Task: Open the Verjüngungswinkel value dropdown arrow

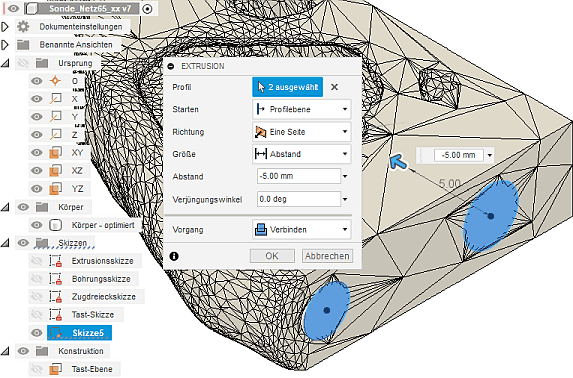Action: coord(345,200)
